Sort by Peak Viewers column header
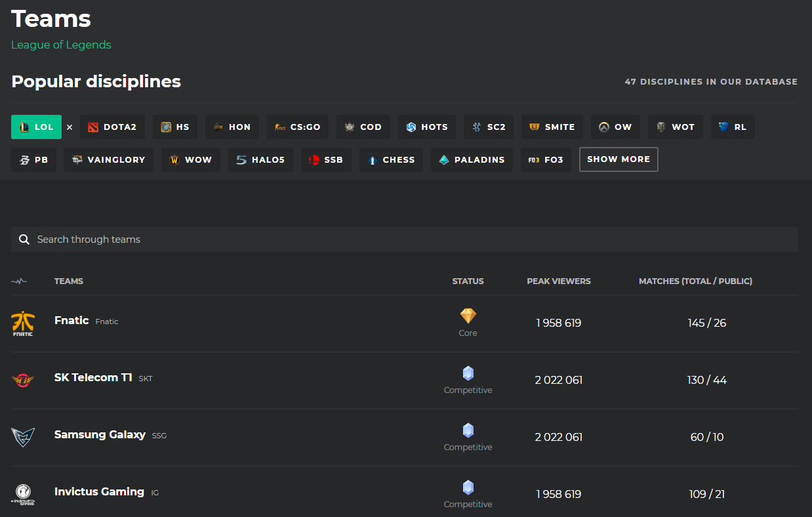The width and height of the screenshot is (812, 517). point(558,281)
